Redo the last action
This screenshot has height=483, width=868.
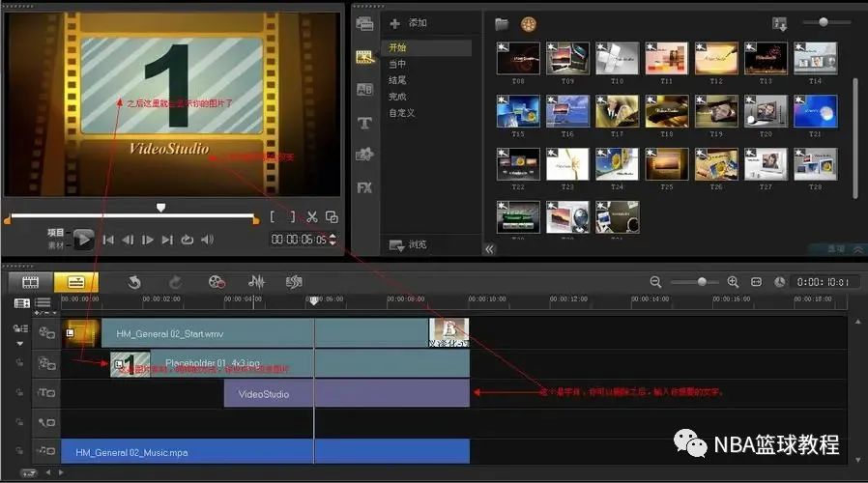(x=176, y=282)
